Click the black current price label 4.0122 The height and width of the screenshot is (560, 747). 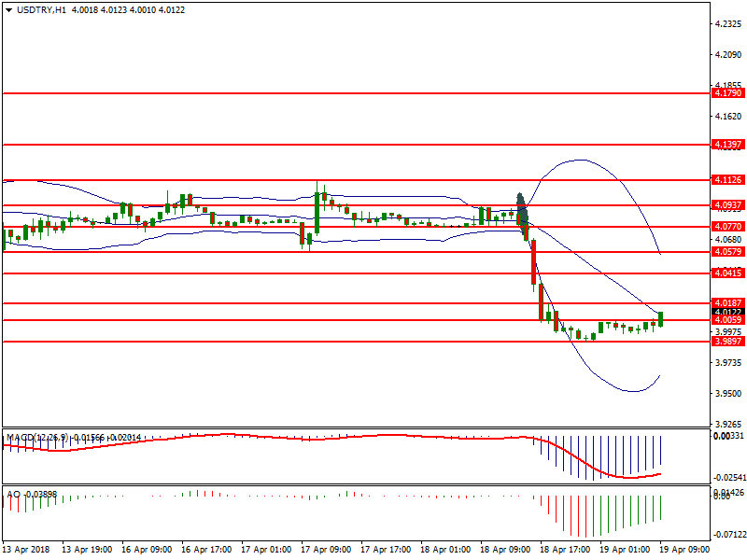[x=726, y=312]
